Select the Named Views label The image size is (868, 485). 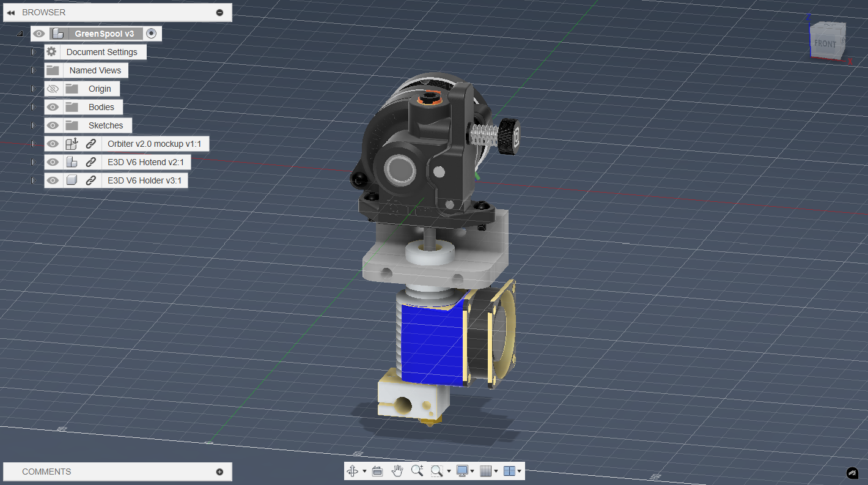click(x=95, y=70)
